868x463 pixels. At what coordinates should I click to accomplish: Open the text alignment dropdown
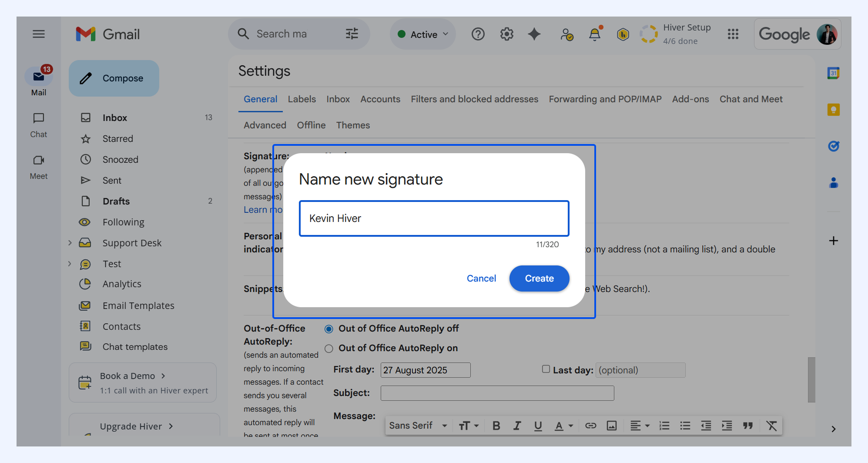(x=640, y=426)
